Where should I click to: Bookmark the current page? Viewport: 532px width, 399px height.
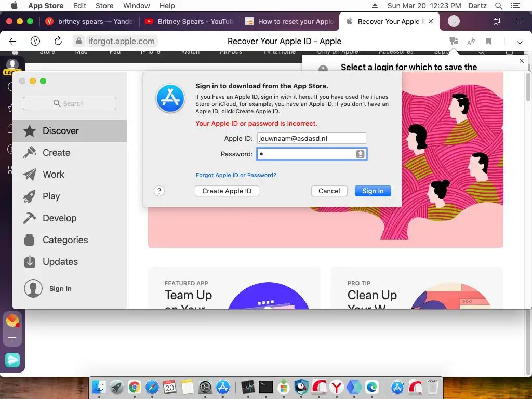tap(488, 41)
